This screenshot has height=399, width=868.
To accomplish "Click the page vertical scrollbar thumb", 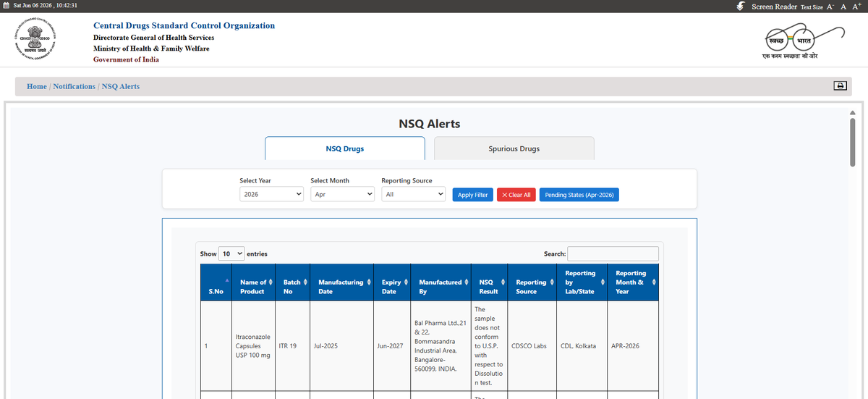I will (x=852, y=142).
